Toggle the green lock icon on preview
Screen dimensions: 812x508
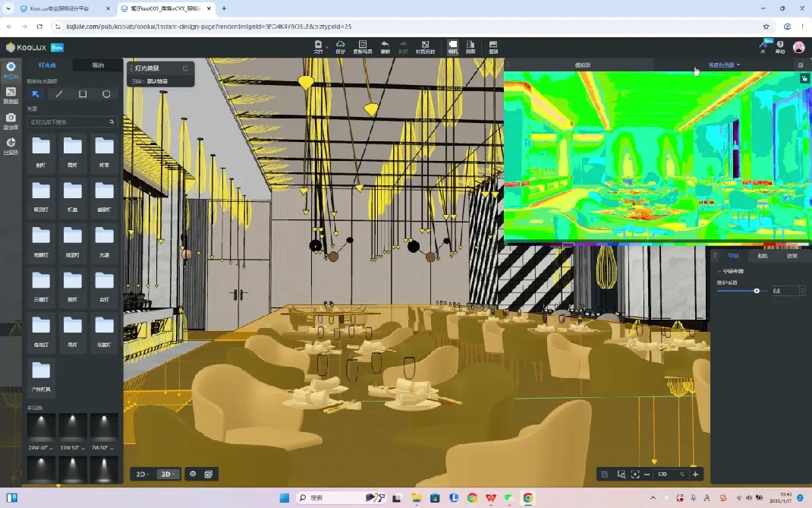click(x=804, y=78)
